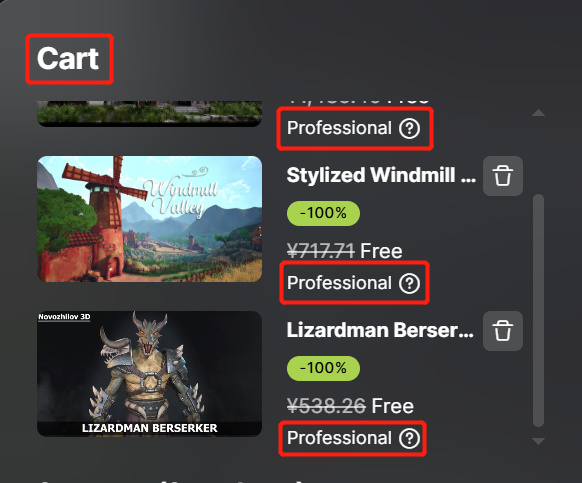Click Professional license label under Lizardman Berserker
This screenshot has height=483, width=582.
pos(339,438)
